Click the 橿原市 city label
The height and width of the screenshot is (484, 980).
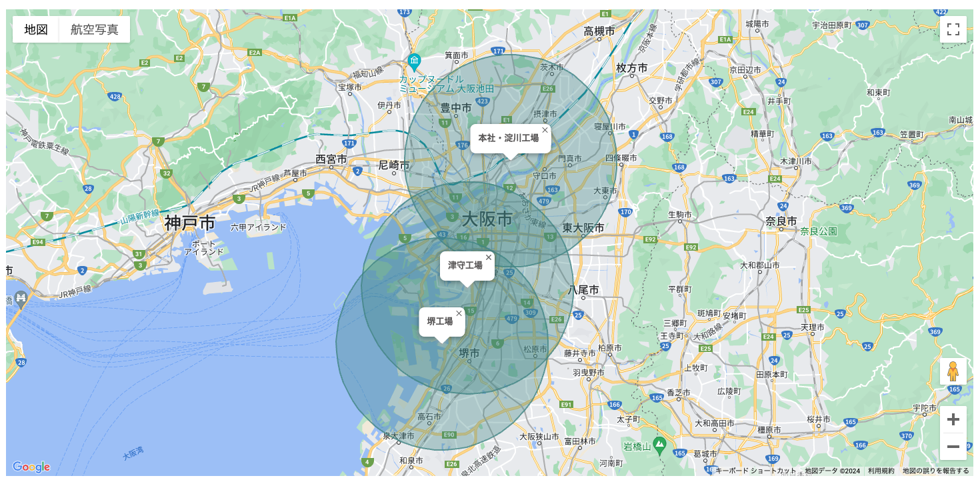pyautogui.click(x=768, y=430)
